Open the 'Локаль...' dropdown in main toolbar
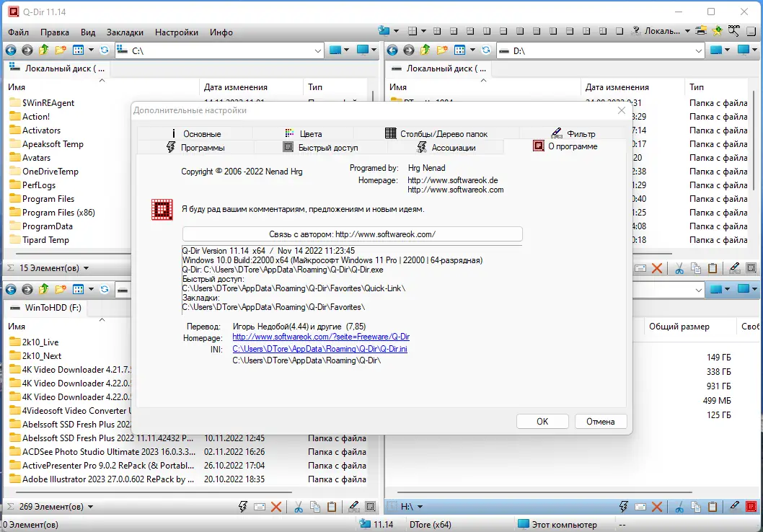763x532 pixels. tap(687, 31)
